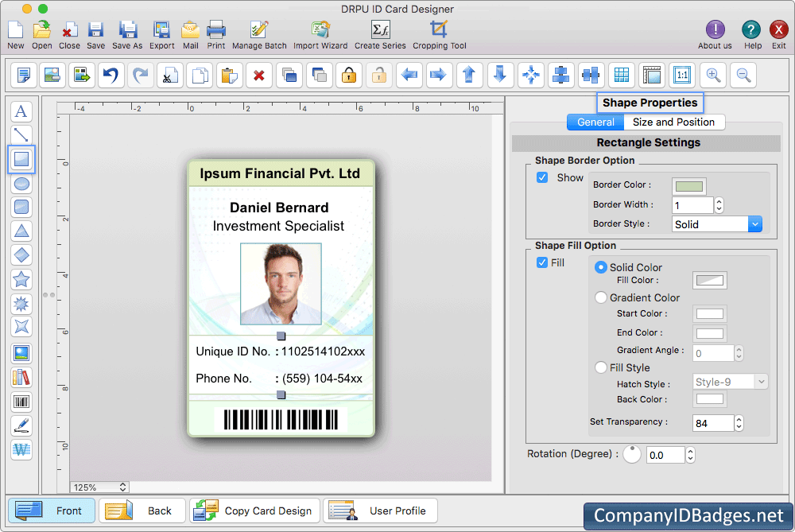This screenshot has height=532, width=795.
Task: Open the 125% zoom level dropdown
Action: [x=99, y=487]
